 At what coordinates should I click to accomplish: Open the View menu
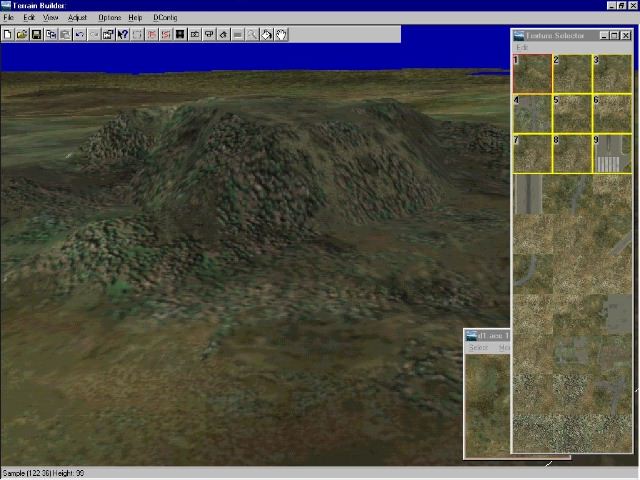(x=50, y=18)
